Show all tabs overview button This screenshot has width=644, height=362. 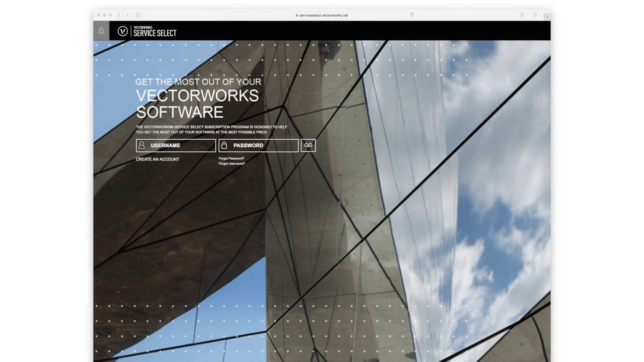pyautogui.click(x=535, y=15)
